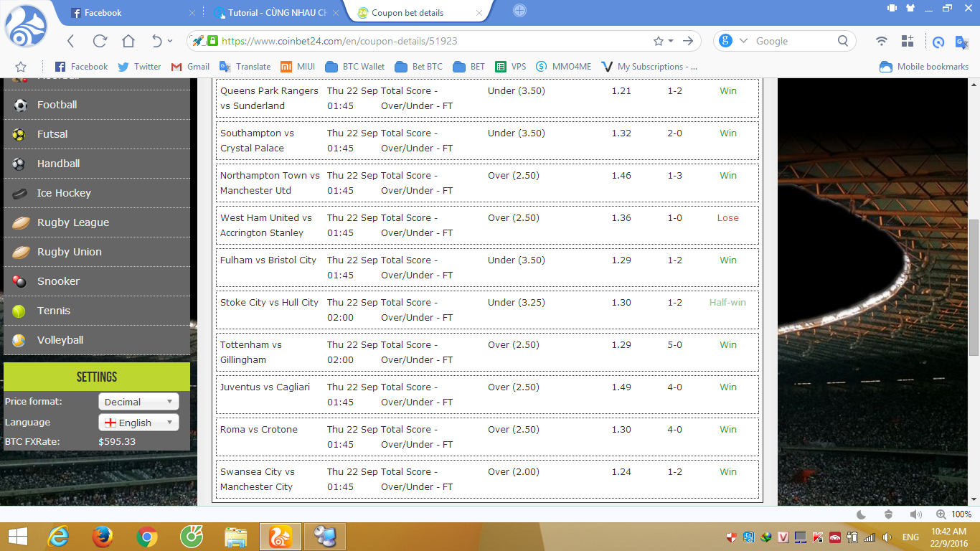Open a new tab with the plus button
This screenshot has height=551, width=980.
tap(520, 10)
